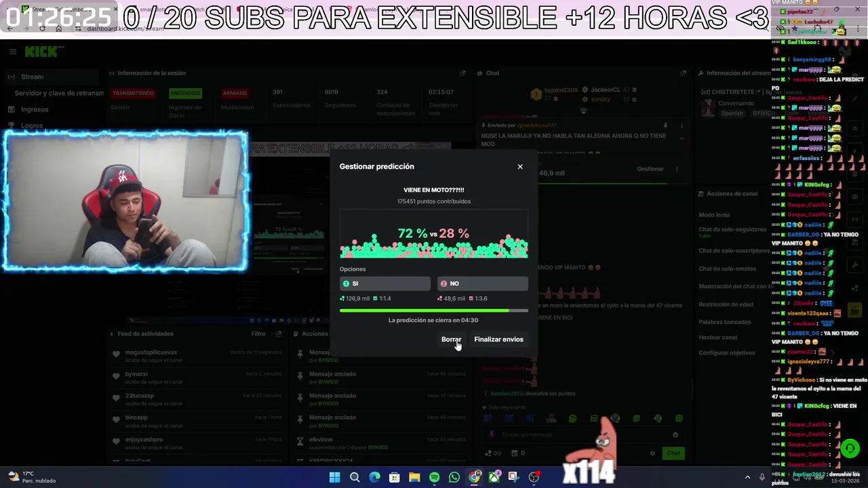This screenshot has width=868, height=488.
Task: Open Microsoft Store from taskbar
Action: click(395, 477)
